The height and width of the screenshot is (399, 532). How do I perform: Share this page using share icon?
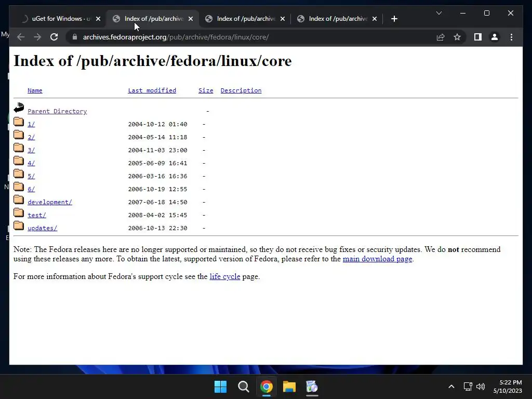coord(441,37)
